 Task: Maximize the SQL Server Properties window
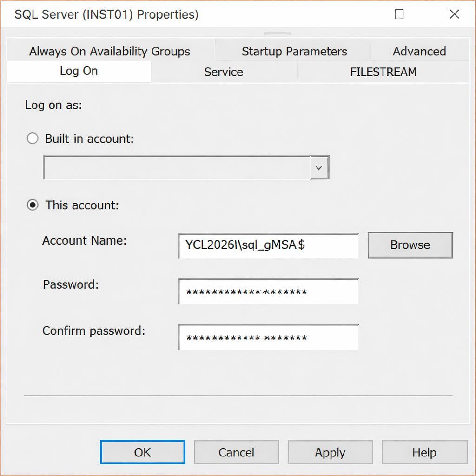coord(399,14)
